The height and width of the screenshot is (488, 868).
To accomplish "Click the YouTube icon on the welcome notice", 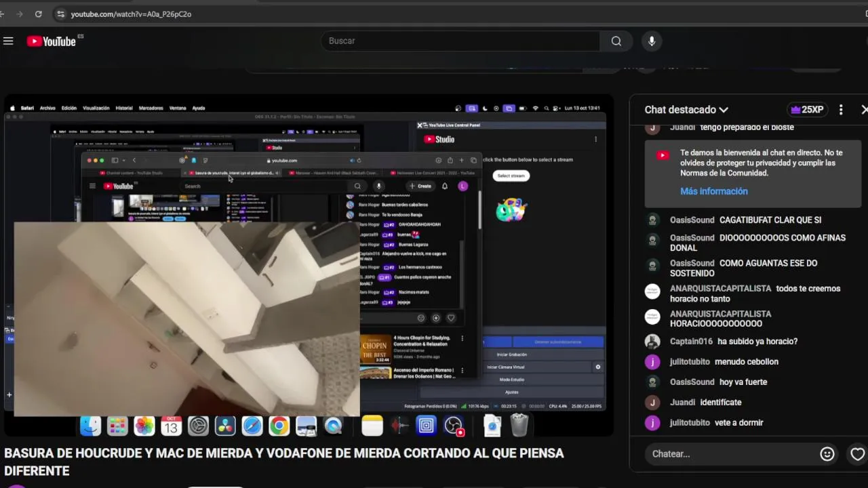I will 663,155.
